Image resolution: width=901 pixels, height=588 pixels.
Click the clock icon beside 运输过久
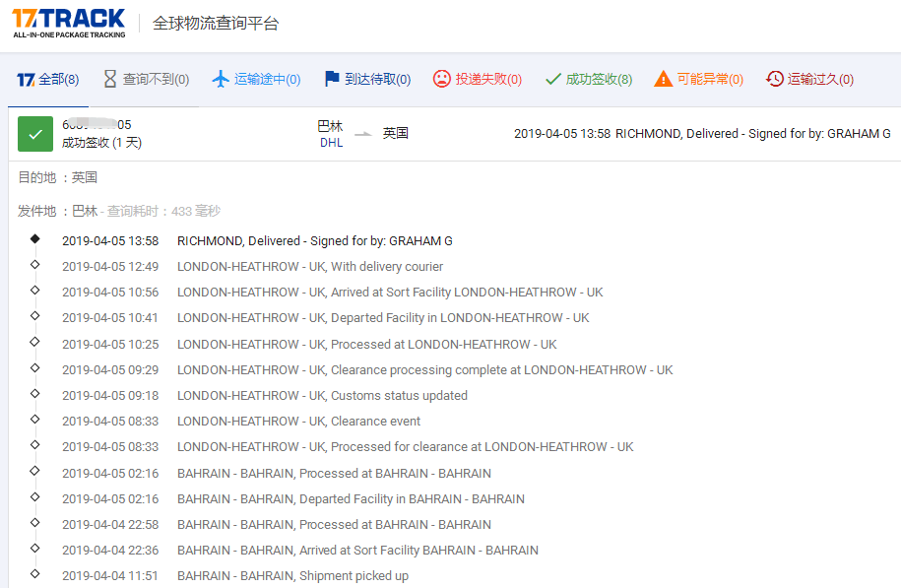(774, 78)
